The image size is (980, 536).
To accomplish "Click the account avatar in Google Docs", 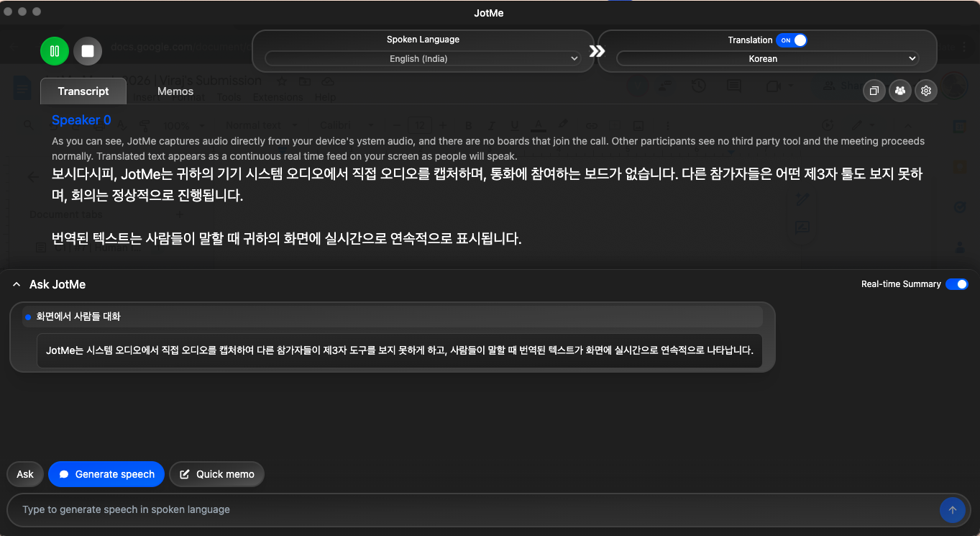I will 954,86.
